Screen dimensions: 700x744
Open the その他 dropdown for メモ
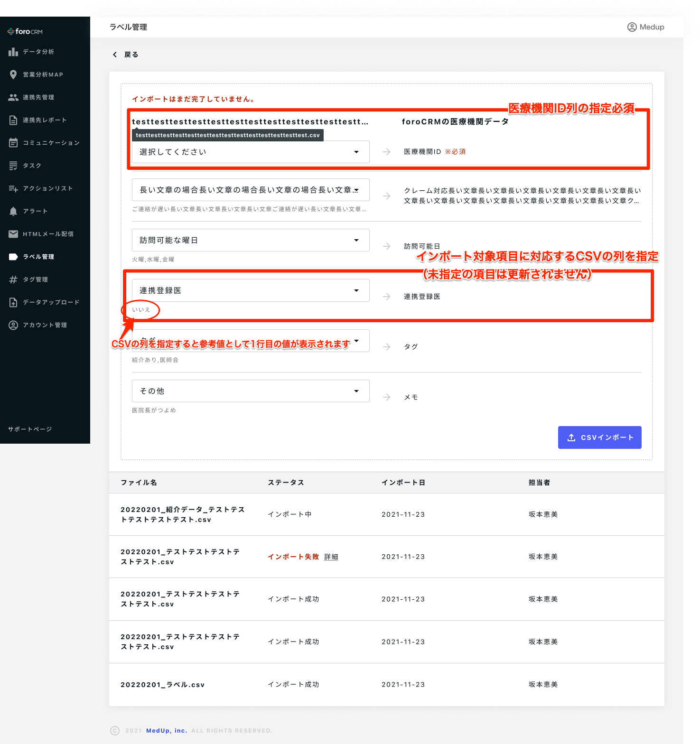click(x=251, y=391)
